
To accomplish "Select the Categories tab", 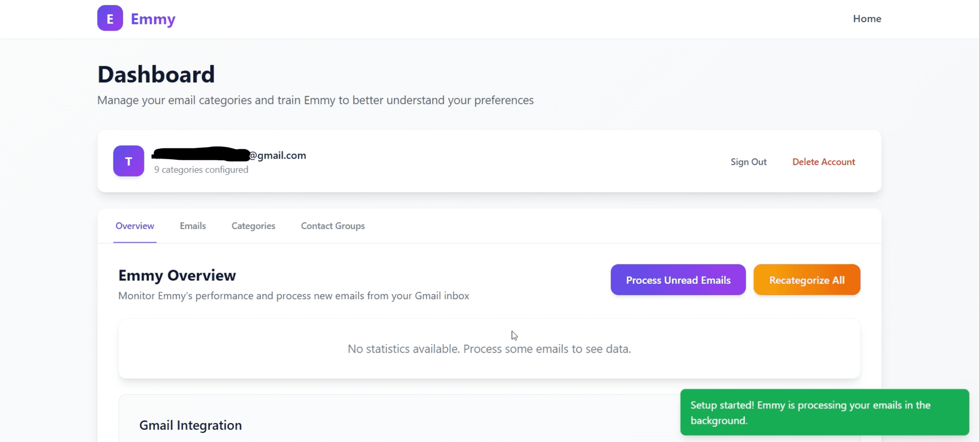I will [253, 226].
